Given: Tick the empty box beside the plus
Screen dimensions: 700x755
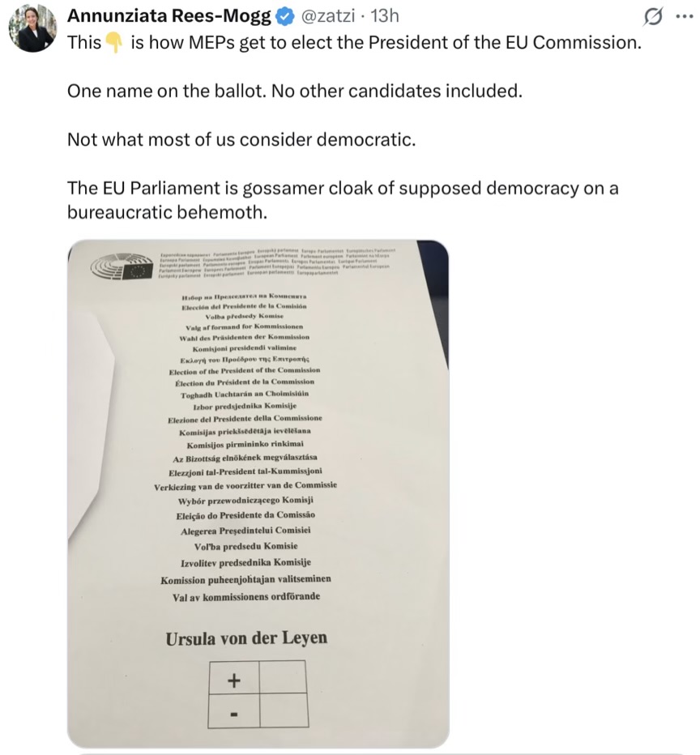Looking at the screenshot, I should (283, 679).
